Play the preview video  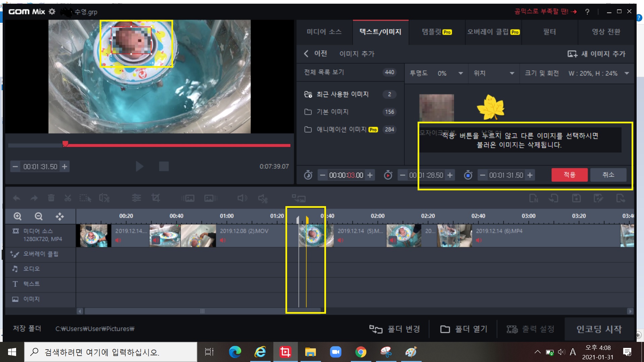coord(140,166)
